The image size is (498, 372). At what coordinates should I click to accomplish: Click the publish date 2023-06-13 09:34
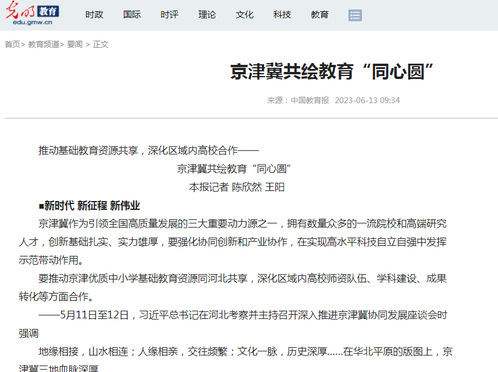[x=367, y=100]
